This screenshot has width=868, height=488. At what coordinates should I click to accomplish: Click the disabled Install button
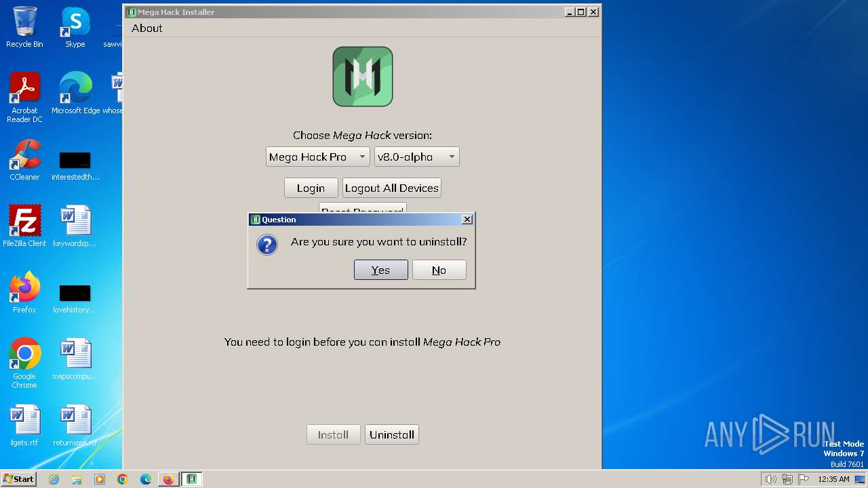click(x=334, y=434)
